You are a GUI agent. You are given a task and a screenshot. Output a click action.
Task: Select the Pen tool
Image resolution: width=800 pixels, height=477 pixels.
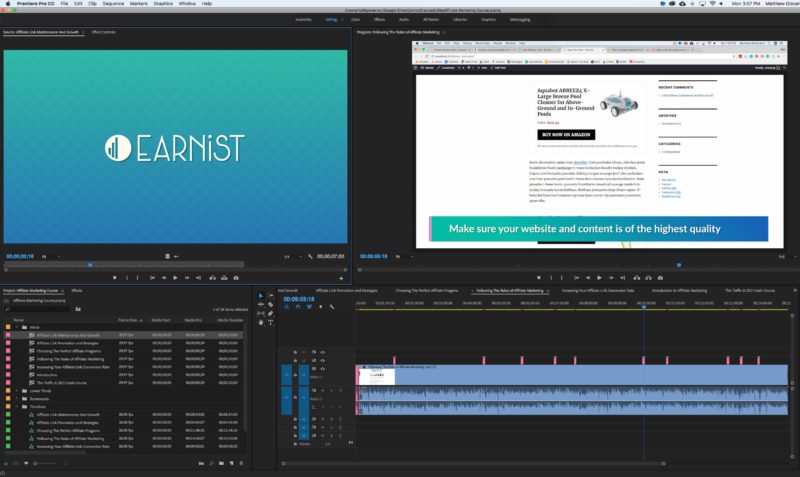(x=270, y=313)
